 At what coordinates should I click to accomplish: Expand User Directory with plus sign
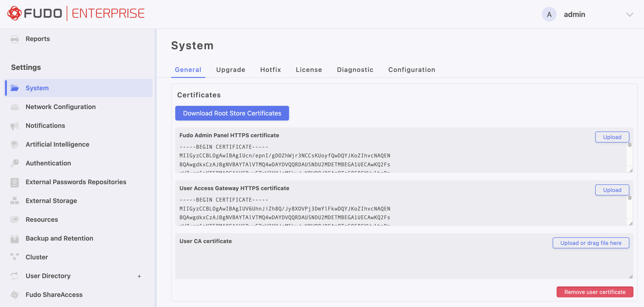point(139,276)
